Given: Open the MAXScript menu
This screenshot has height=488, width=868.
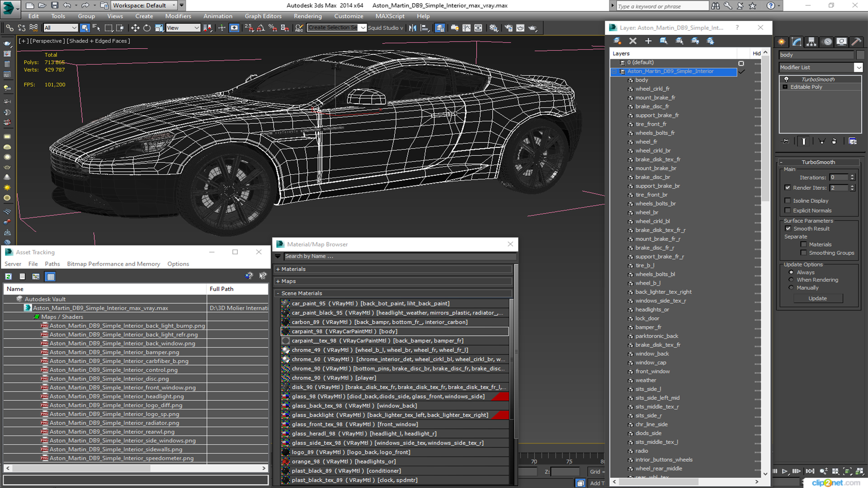Looking at the screenshot, I should [390, 16].
